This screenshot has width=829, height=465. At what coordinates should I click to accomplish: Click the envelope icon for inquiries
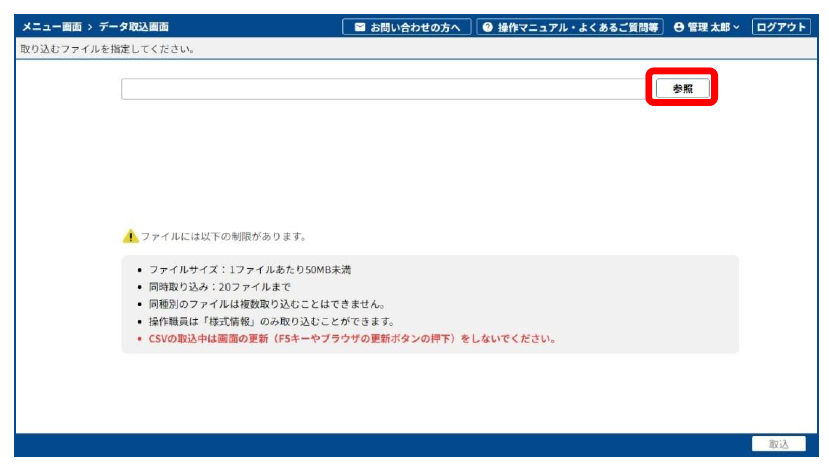pos(360,27)
